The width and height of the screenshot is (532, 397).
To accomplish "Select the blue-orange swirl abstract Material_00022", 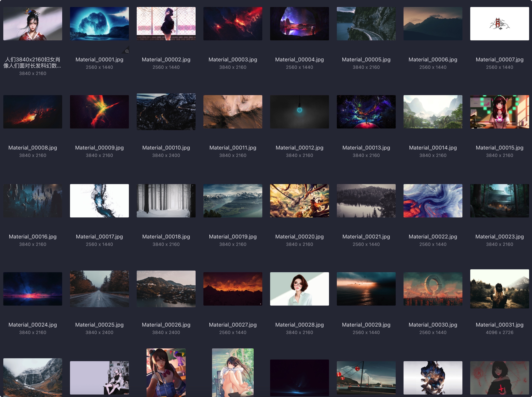I will click(433, 201).
